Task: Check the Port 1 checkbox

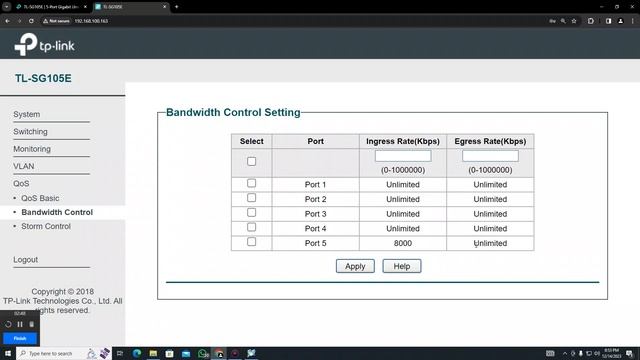Action: pos(251,183)
